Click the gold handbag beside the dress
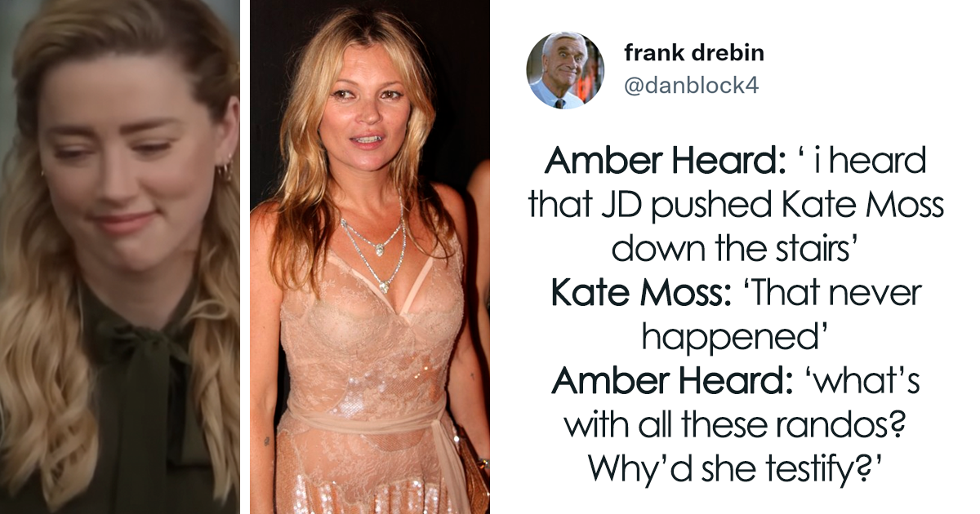Viewport: 980px width, 514px height. tap(472, 467)
